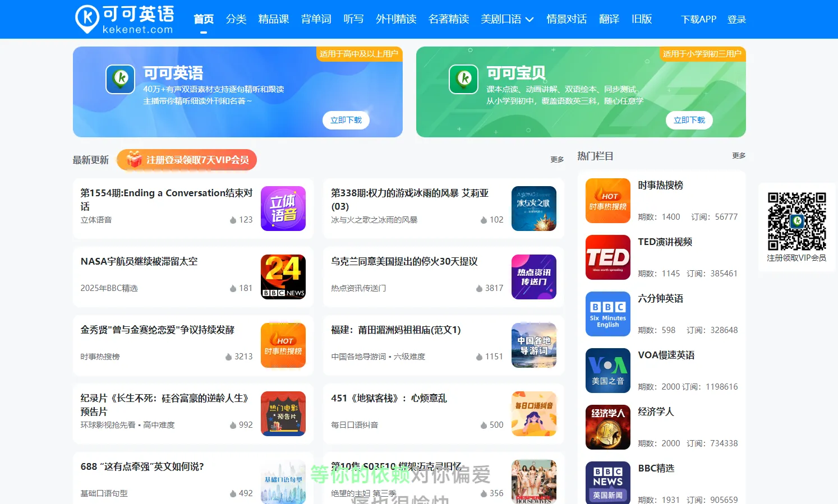Viewport: 838px width, 504px height.
Task: Click the 可可英语 app icon in banner
Action: pyautogui.click(x=121, y=79)
